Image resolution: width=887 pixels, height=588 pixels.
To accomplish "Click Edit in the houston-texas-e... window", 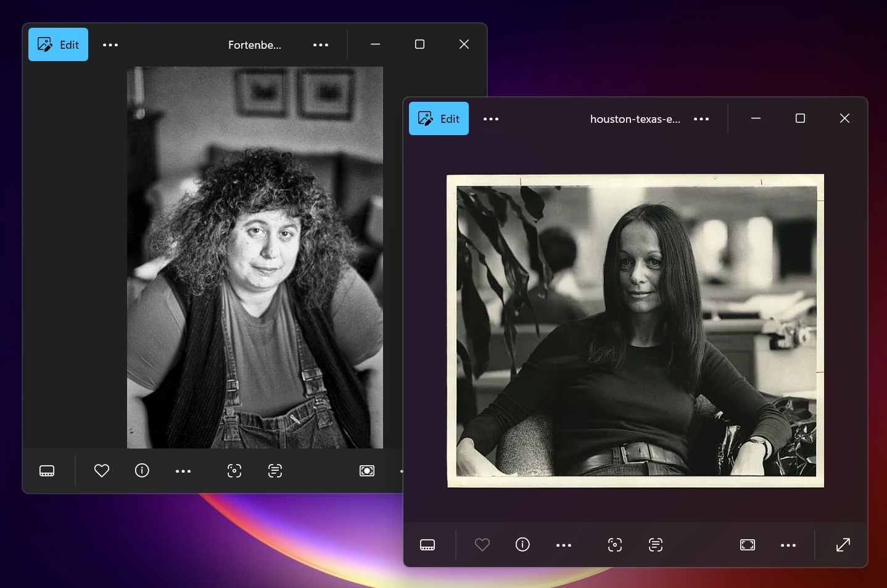I will tap(439, 118).
